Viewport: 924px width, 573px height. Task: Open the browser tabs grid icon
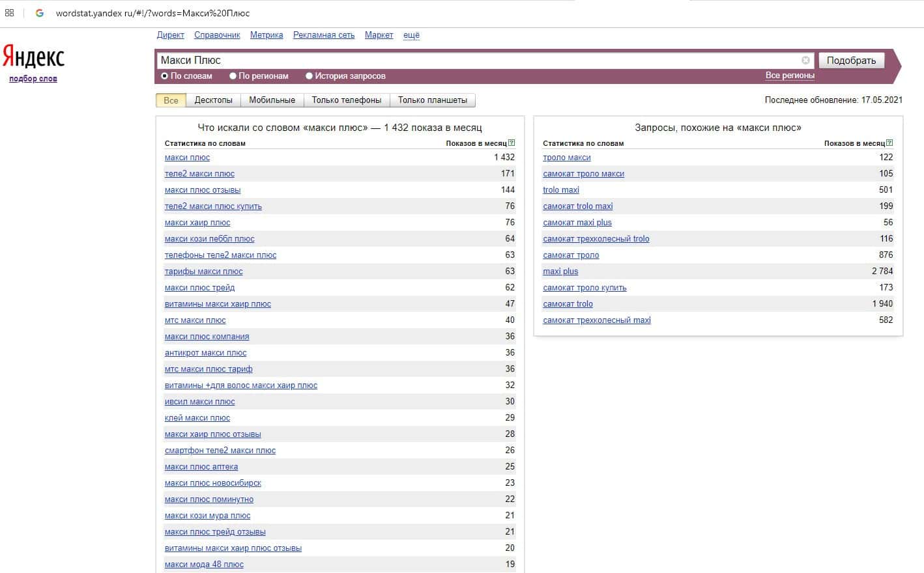10,13
